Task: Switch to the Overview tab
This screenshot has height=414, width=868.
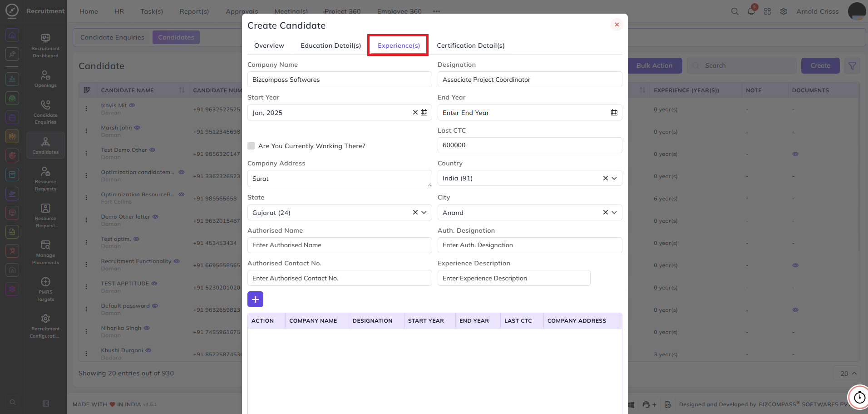Action: pos(269,45)
